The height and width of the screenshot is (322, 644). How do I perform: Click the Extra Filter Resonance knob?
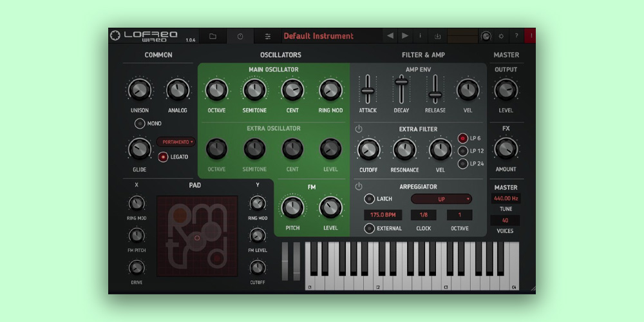404,149
